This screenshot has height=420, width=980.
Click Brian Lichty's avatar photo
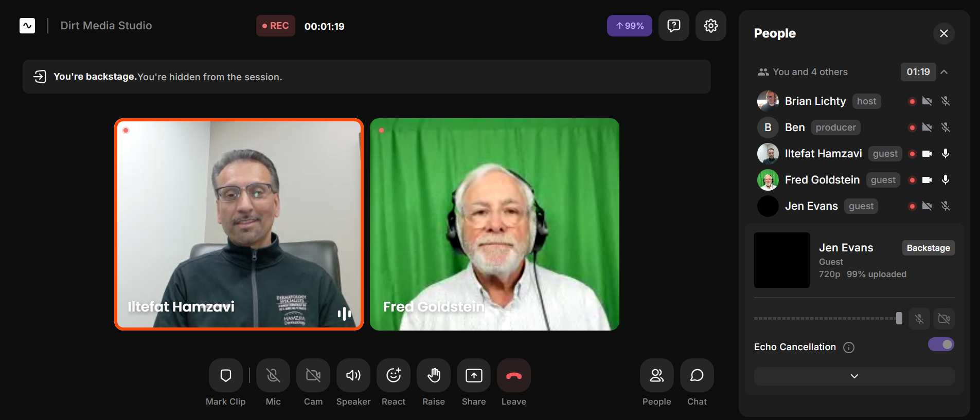[768, 101]
